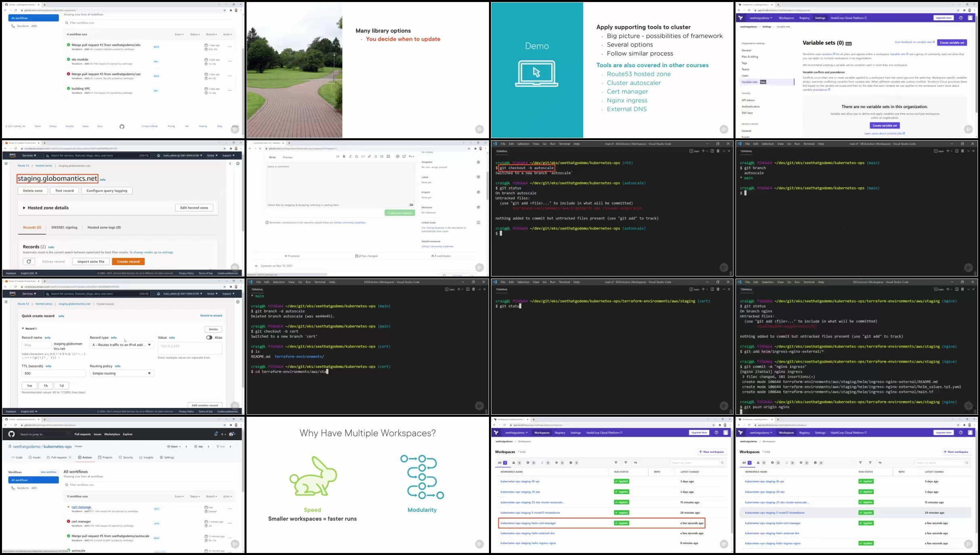Click Test record button

[x=65, y=191]
